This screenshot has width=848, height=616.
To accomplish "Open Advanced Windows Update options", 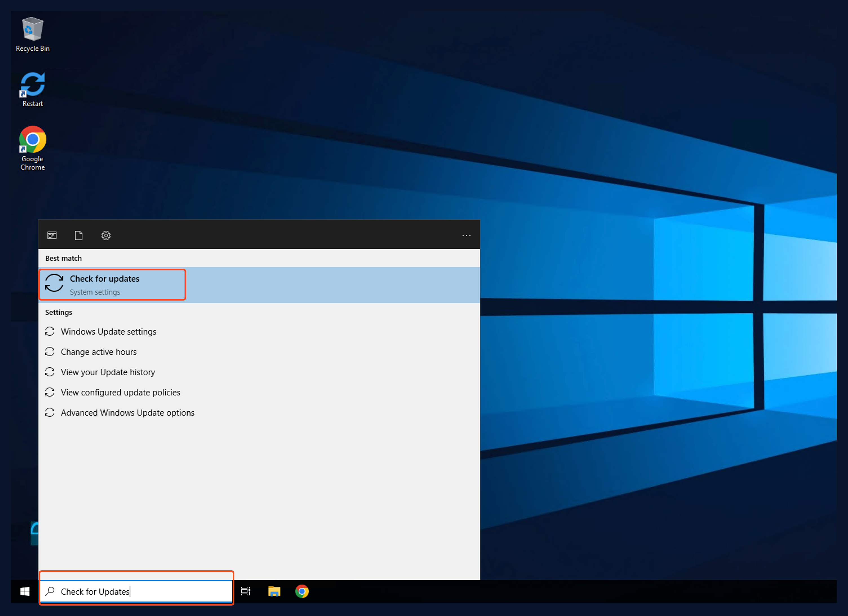I will click(x=128, y=413).
